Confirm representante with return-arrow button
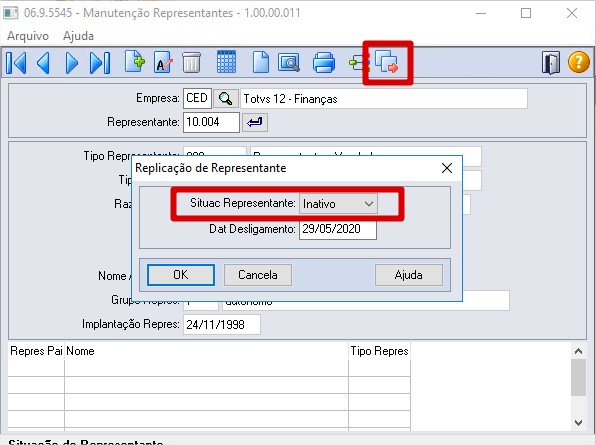 (255, 122)
